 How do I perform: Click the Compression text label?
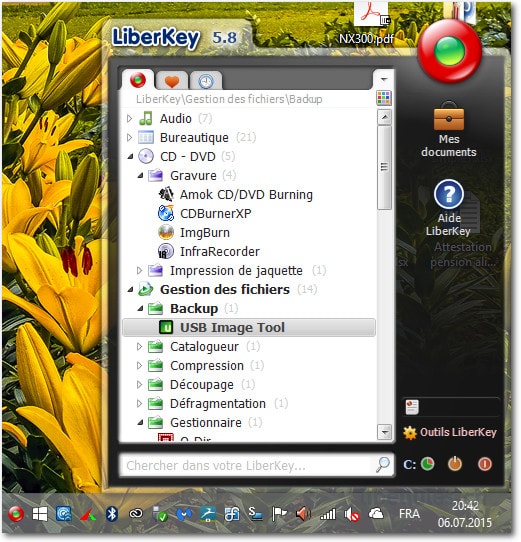coord(207,365)
